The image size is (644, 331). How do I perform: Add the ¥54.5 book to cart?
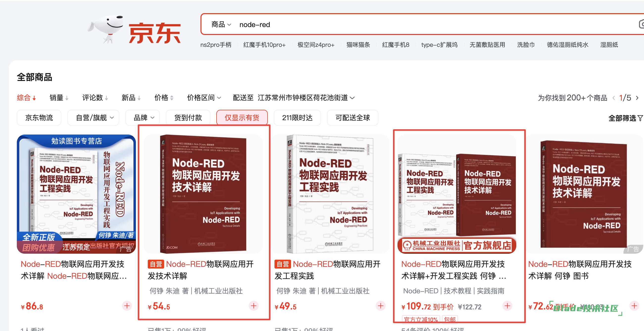(x=254, y=306)
